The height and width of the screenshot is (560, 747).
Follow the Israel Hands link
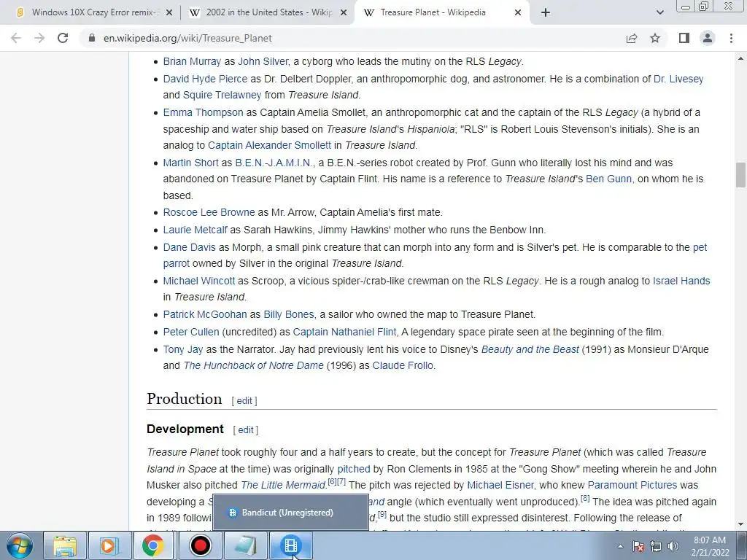tap(681, 281)
